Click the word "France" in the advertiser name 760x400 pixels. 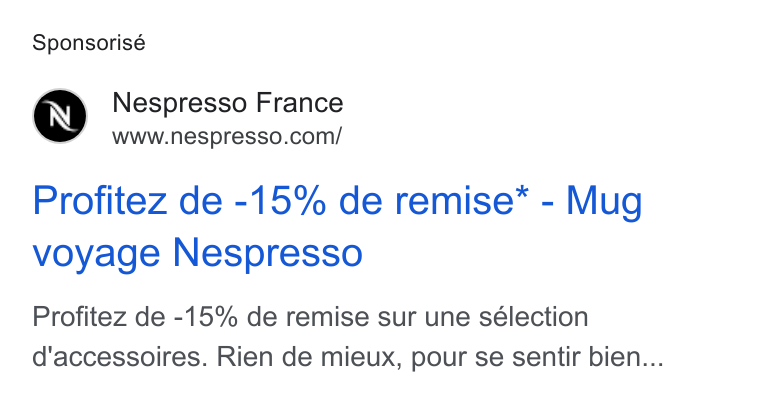pyautogui.click(x=300, y=103)
